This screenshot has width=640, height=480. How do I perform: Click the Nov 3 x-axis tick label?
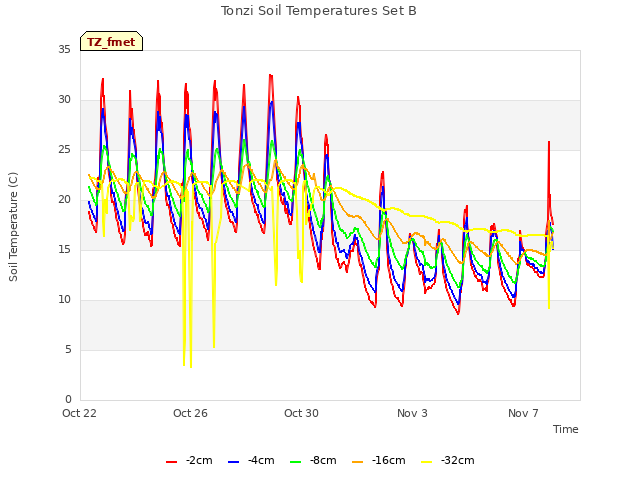tap(413, 413)
